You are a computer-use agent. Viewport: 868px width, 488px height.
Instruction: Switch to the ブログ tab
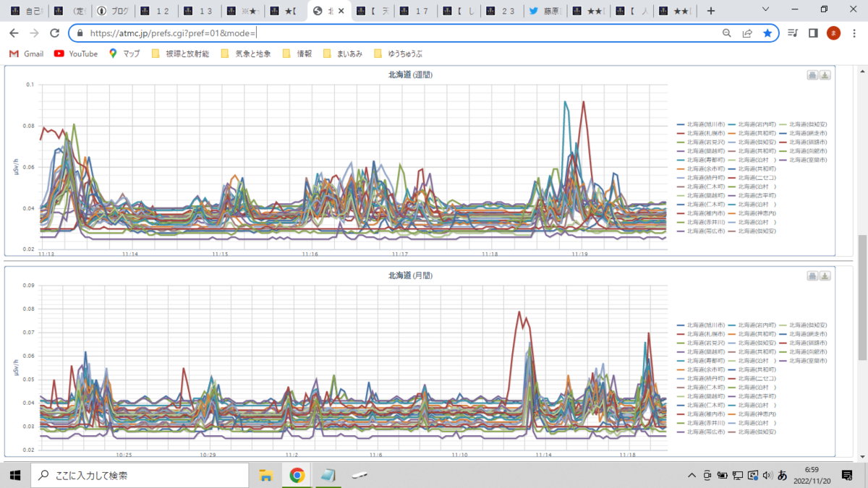[x=115, y=11]
